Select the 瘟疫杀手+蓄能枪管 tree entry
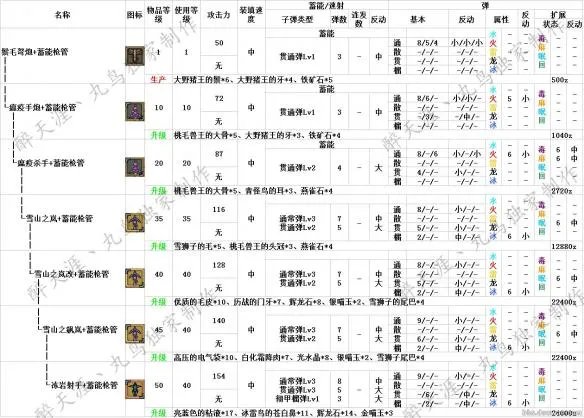Screen dimensions: 584x418 click(x=51, y=163)
